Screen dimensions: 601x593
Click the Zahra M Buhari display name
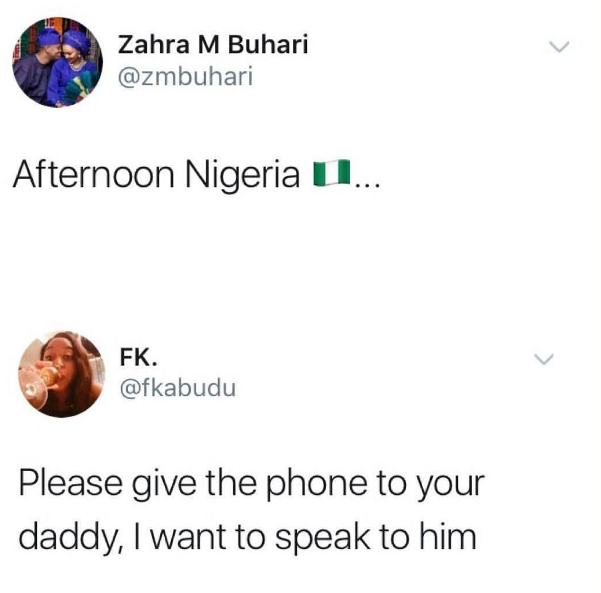click(x=213, y=45)
